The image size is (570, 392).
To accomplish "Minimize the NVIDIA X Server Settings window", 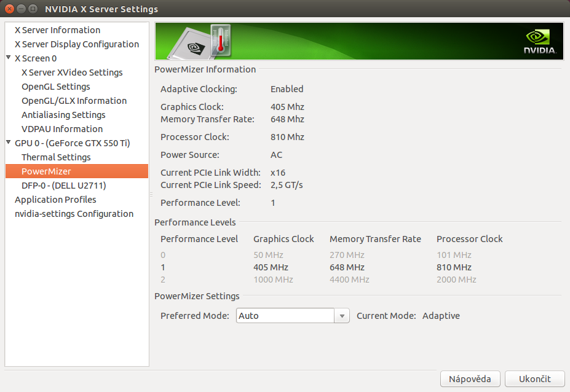I will pos(21,9).
